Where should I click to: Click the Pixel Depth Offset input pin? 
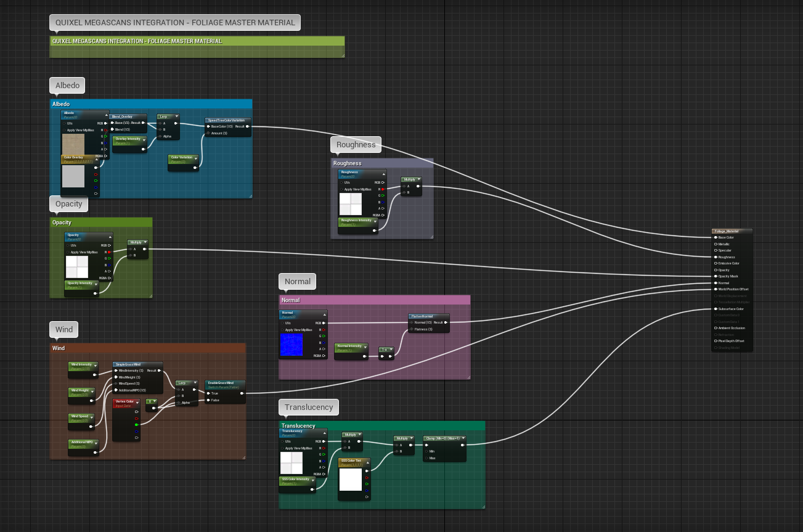click(715, 341)
